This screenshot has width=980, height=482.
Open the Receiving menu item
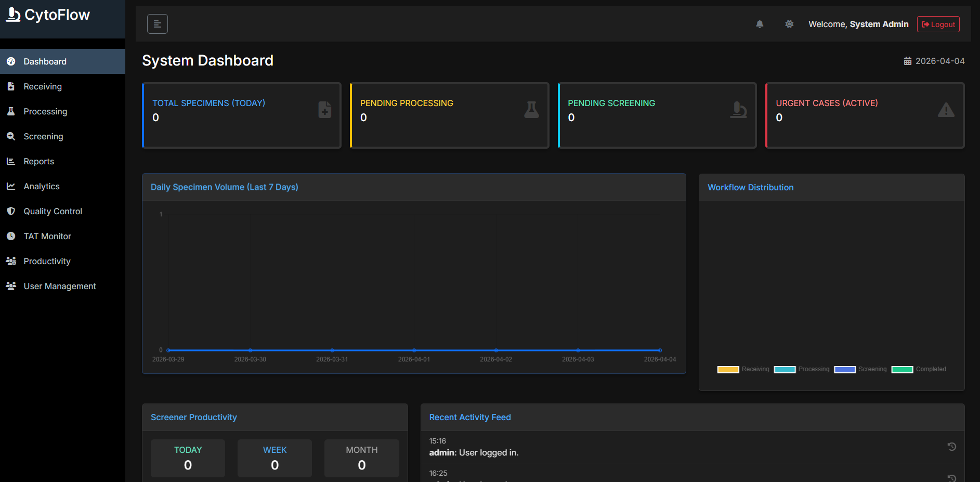pos(43,86)
